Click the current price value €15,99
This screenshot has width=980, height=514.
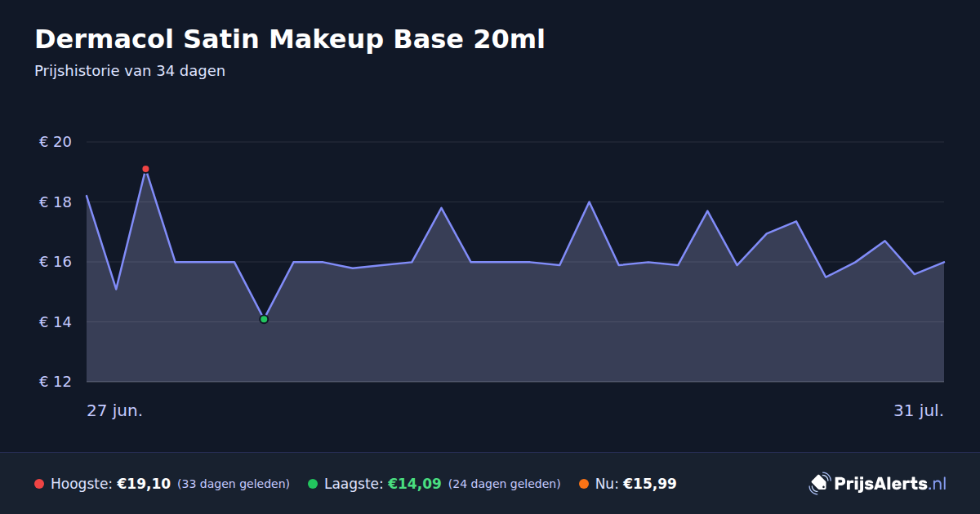pos(650,484)
